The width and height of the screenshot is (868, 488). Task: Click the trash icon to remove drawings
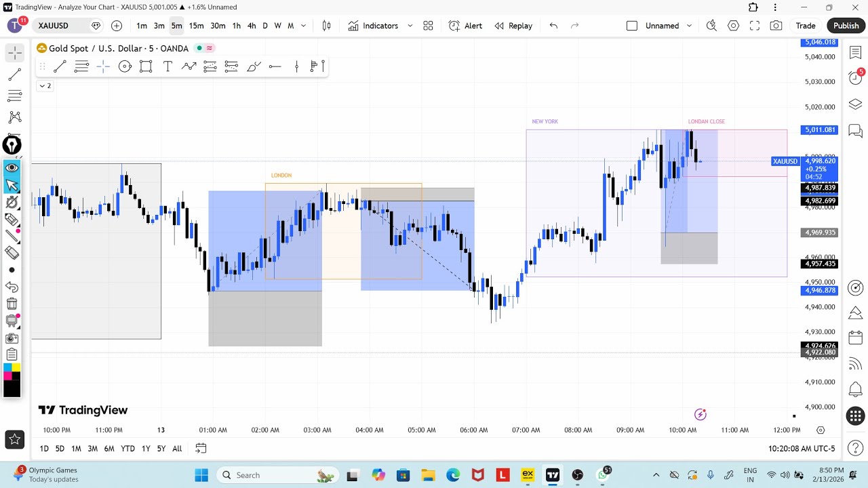click(x=12, y=304)
